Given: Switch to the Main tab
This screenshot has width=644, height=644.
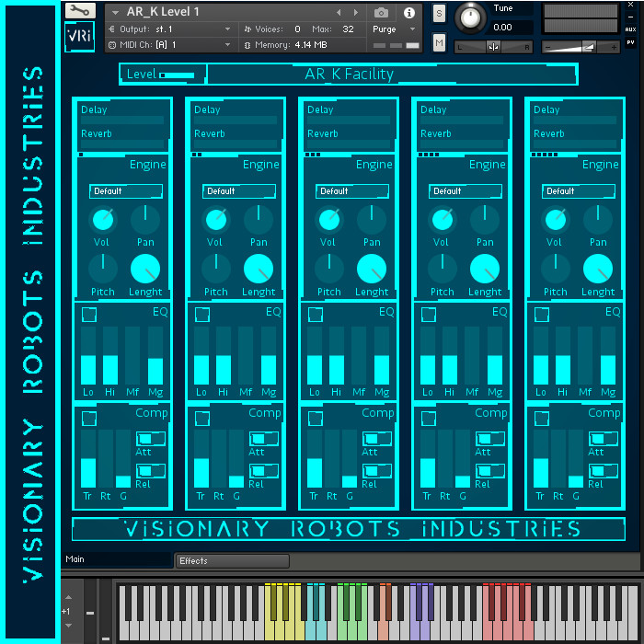Looking at the screenshot, I should (x=117, y=559).
